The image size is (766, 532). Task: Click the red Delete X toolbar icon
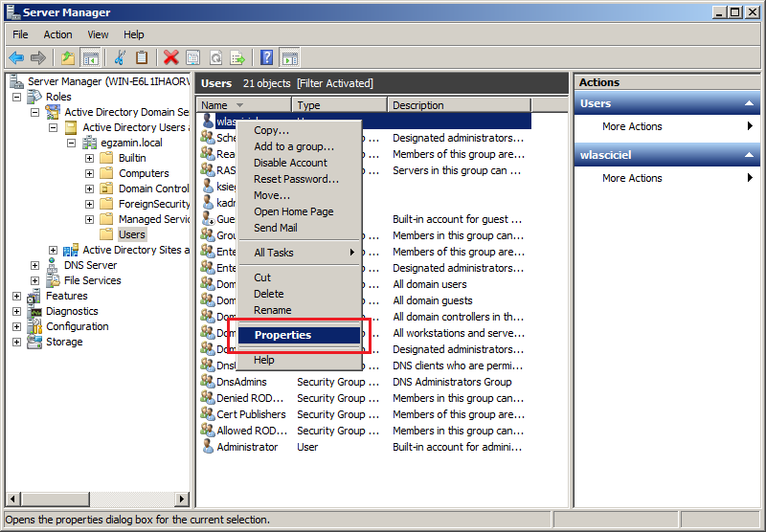coord(171,58)
